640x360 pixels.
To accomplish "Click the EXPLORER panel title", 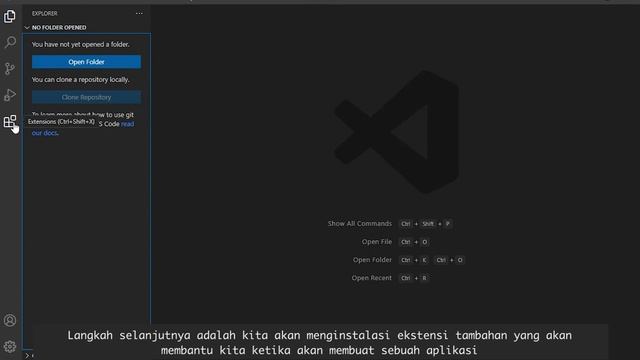I will (x=44, y=13).
